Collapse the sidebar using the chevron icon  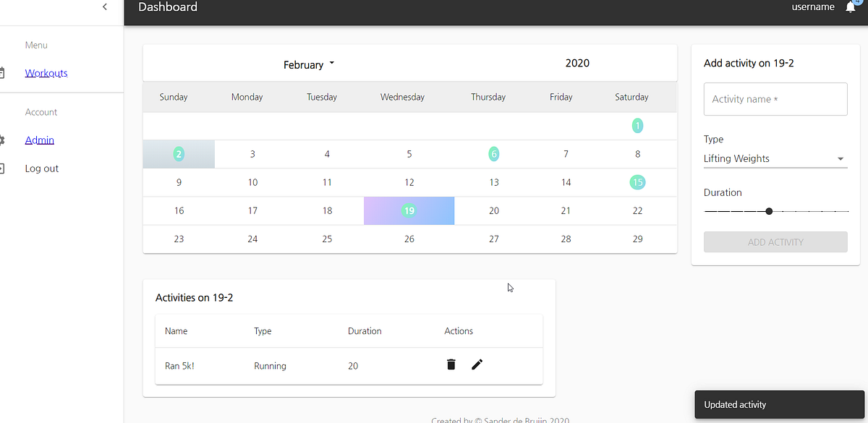tap(104, 6)
